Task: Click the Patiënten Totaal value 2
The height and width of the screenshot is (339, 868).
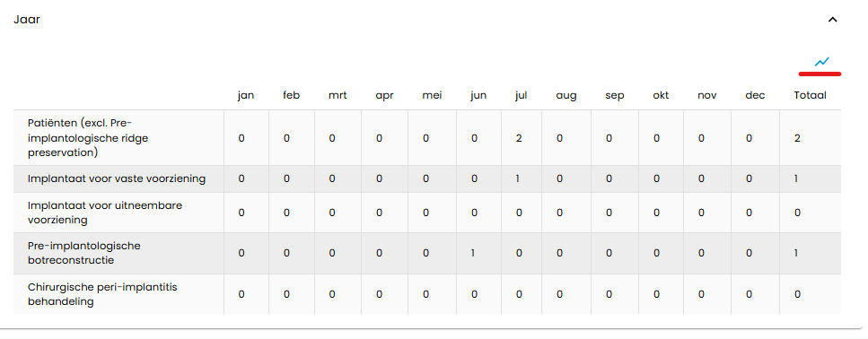Action: point(797,138)
